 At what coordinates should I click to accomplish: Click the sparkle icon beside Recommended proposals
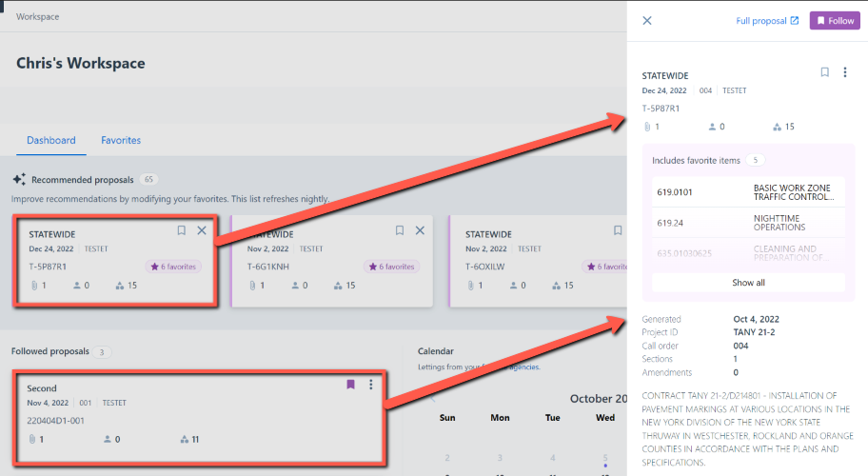(18, 179)
